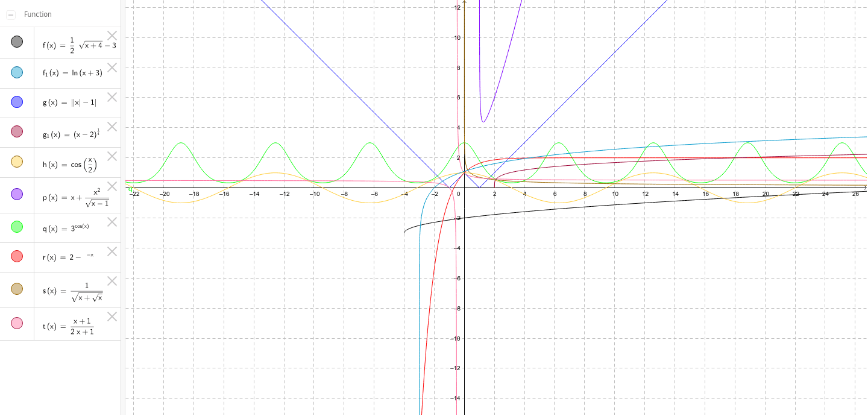Select the f(x) = ½√(x+4) − 3 formula
The image size is (868, 416).
(x=80, y=45)
